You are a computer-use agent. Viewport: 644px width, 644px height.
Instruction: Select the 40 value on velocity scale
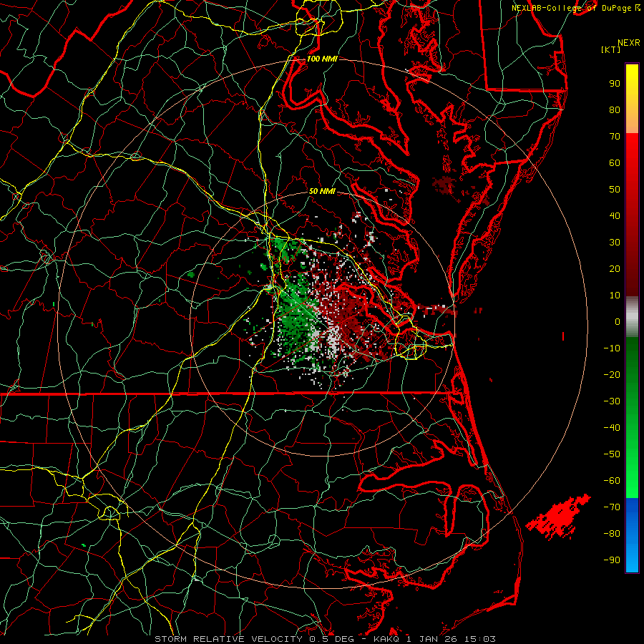click(615, 215)
